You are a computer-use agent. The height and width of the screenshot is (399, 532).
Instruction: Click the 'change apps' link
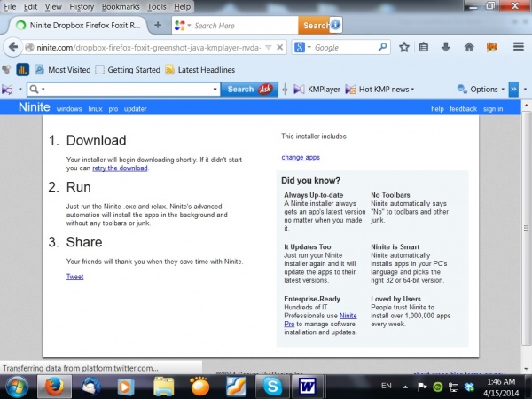(x=301, y=157)
